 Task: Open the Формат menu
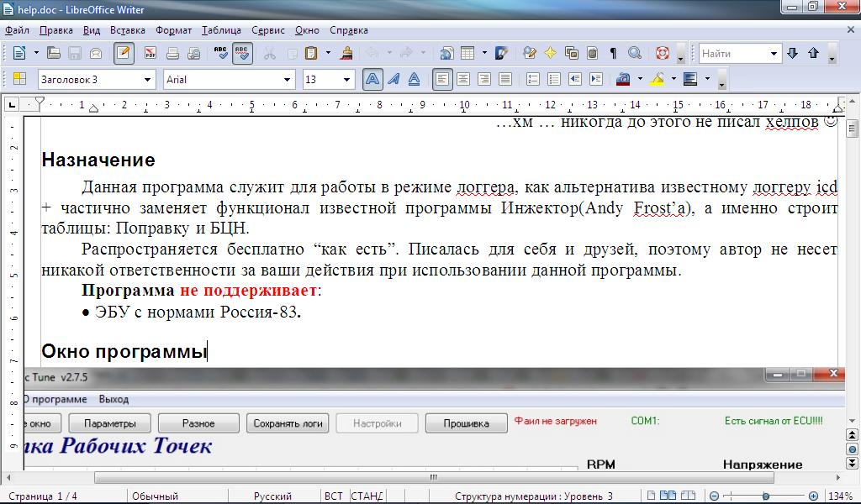tap(173, 30)
